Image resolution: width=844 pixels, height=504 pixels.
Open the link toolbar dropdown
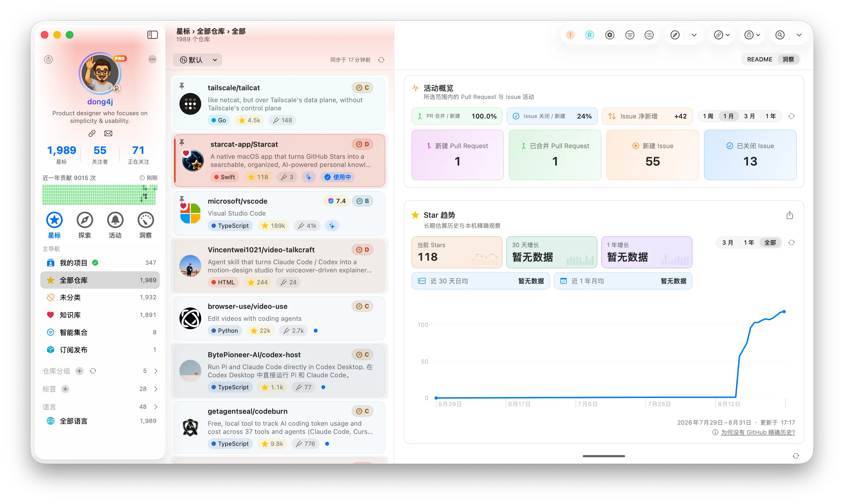[x=722, y=35]
